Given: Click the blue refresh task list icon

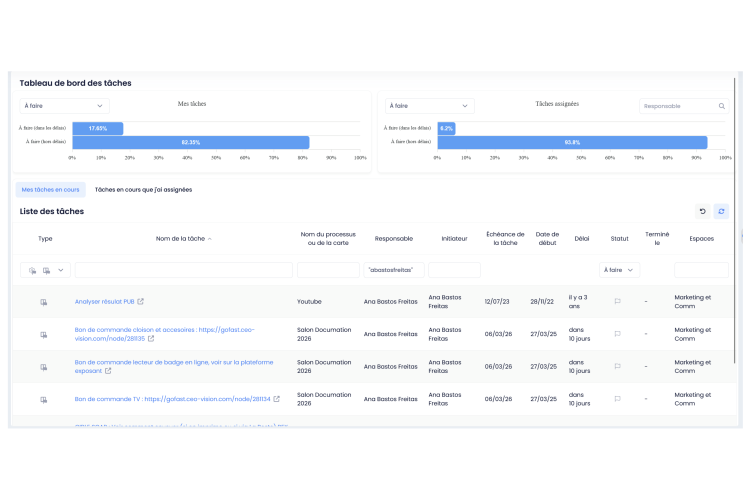Looking at the screenshot, I should click(721, 211).
